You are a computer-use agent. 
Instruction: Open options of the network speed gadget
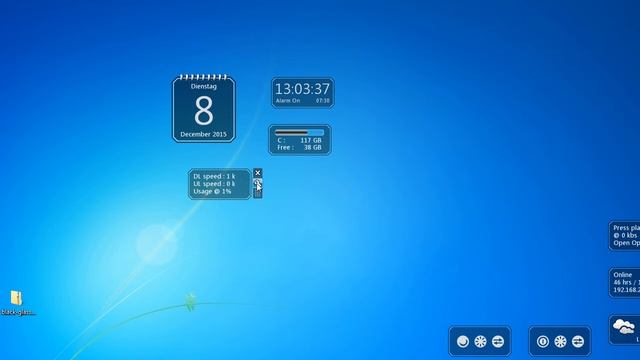point(258,182)
